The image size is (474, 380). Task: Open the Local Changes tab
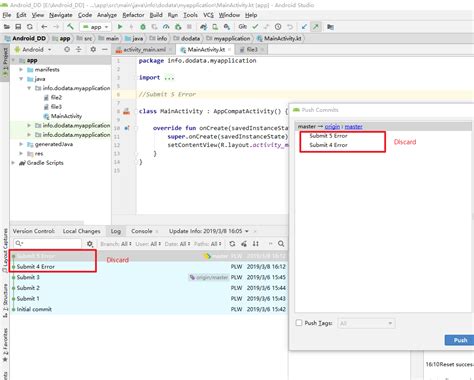81,231
